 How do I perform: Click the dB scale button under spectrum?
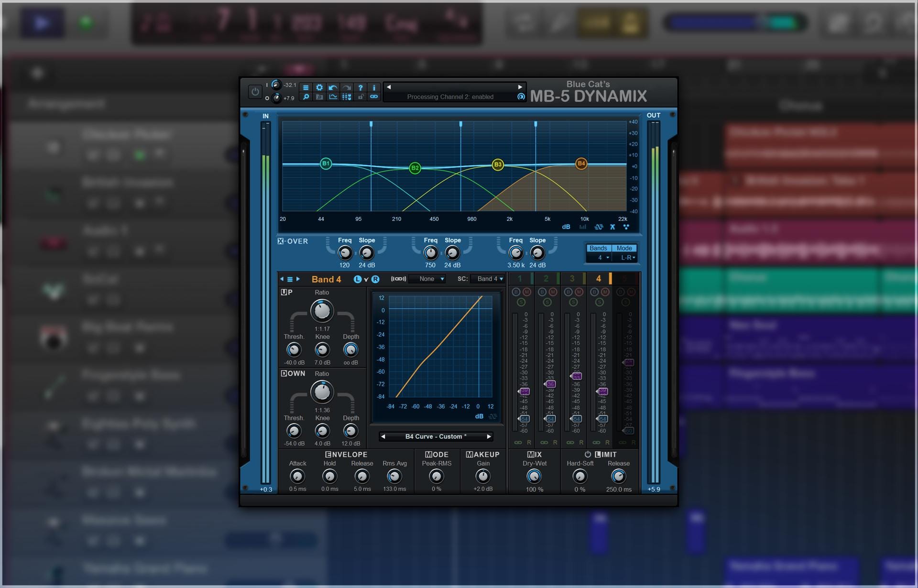tap(566, 227)
